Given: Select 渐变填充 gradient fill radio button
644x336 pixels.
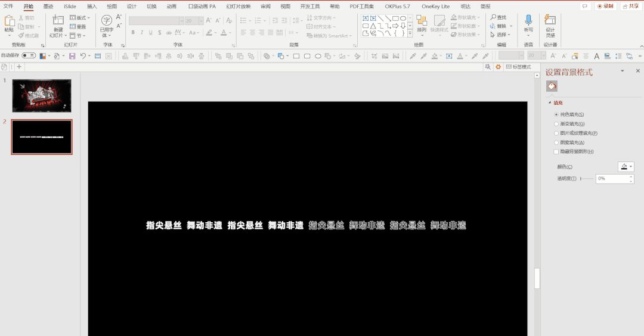Looking at the screenshot, I should point(556,124).
